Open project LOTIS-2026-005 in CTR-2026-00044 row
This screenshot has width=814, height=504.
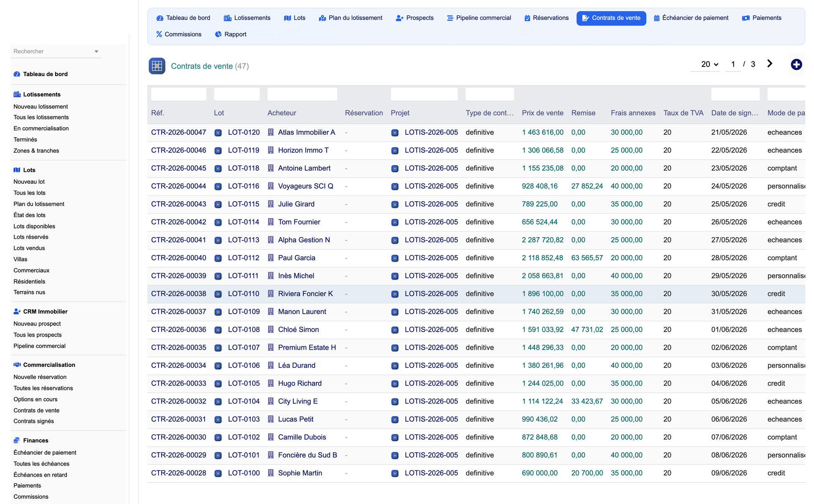[431, 186]
